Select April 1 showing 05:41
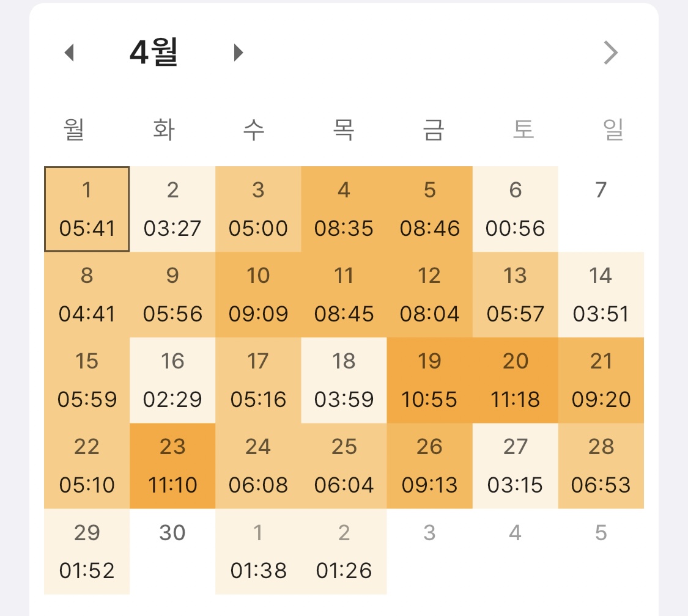This screenshot has height=616, width=688. pyautogui.click(x=87, y=209)
